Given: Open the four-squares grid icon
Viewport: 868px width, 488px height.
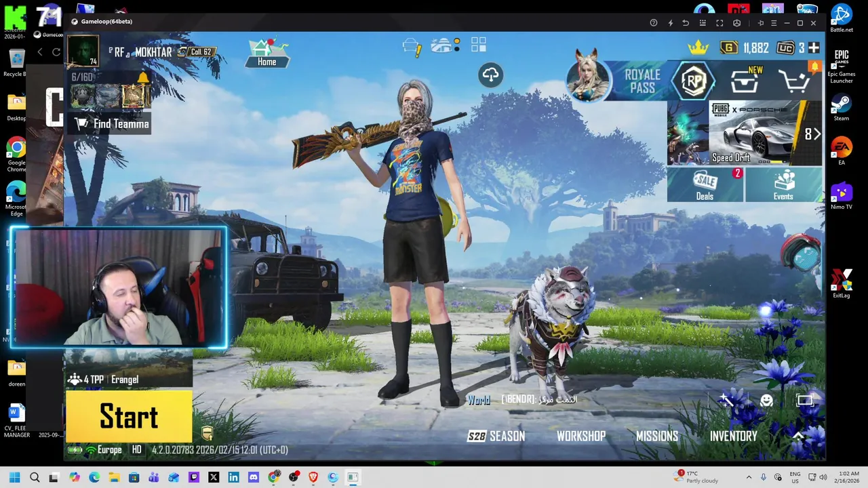Looking at the screenshot, I should tap(479, 45).
